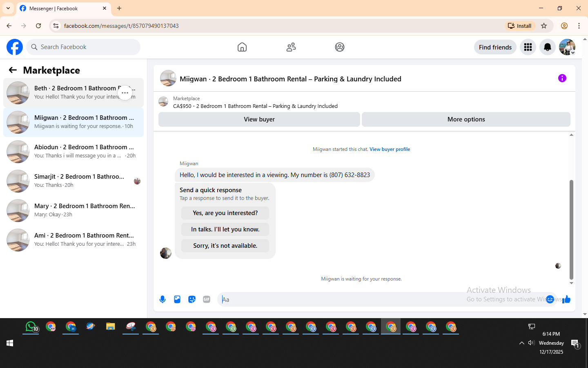Click the facebook.com address bar URL
The image size is (588, 368).
point(121,26)
